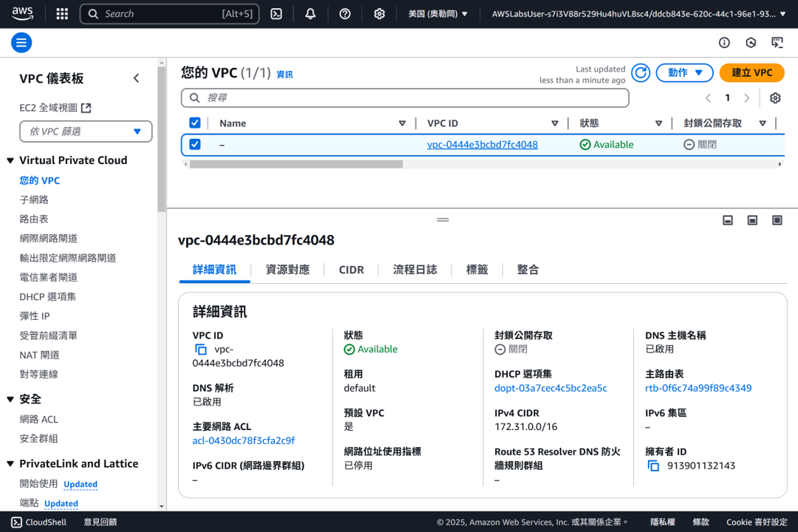Focus the VPC table 搜尋 field
The image size is (798, 532).
(x=405, y=98)
